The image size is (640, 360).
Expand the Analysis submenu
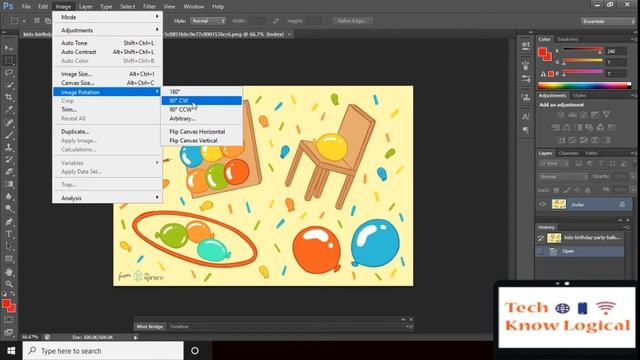(x=107, y=198)
